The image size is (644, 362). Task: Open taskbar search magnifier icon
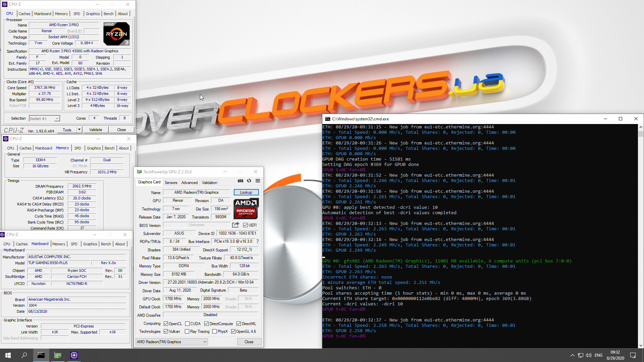click(x=24, y=355)
